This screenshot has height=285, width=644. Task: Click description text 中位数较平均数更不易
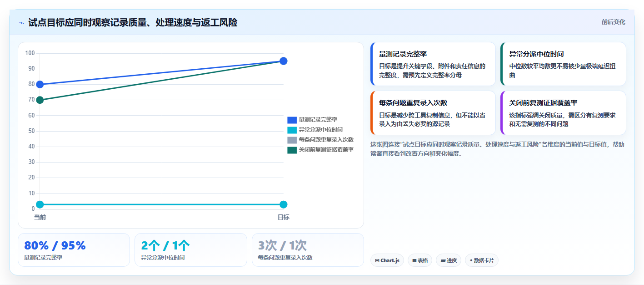click(563, 71)
